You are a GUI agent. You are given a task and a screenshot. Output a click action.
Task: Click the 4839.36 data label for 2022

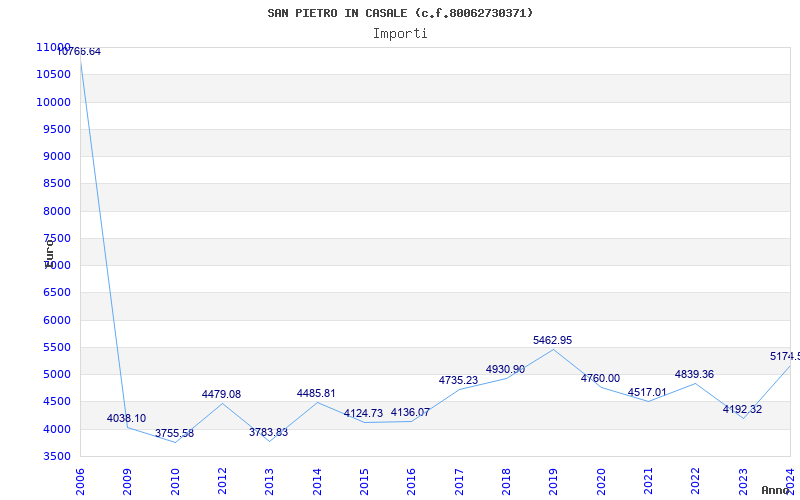coord(694,375)
